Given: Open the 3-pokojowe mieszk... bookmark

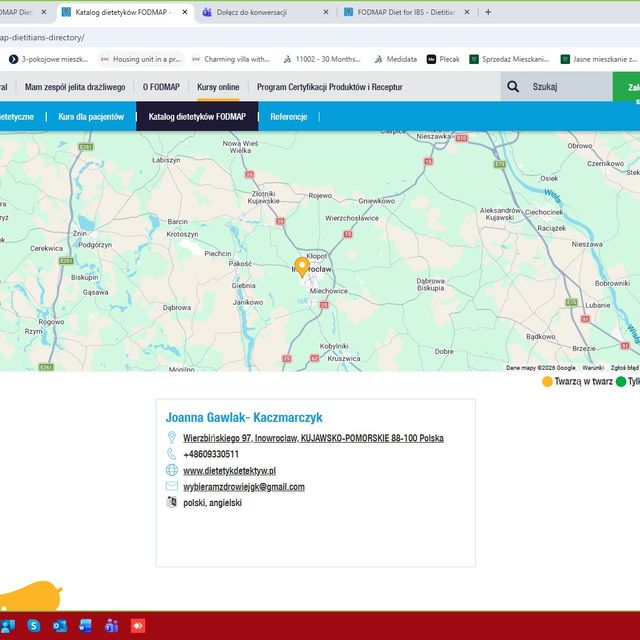Looking at the screenshot, I should tap(49, 59).
